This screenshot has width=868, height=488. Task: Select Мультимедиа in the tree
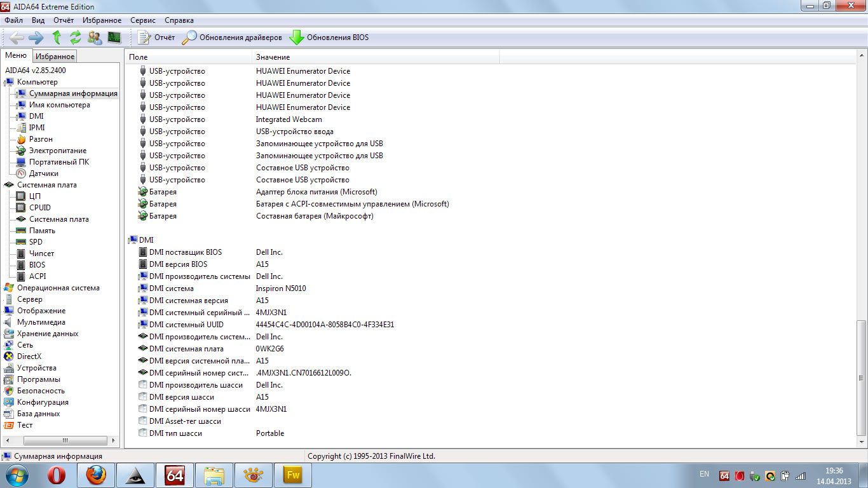(x=41, y=322)
